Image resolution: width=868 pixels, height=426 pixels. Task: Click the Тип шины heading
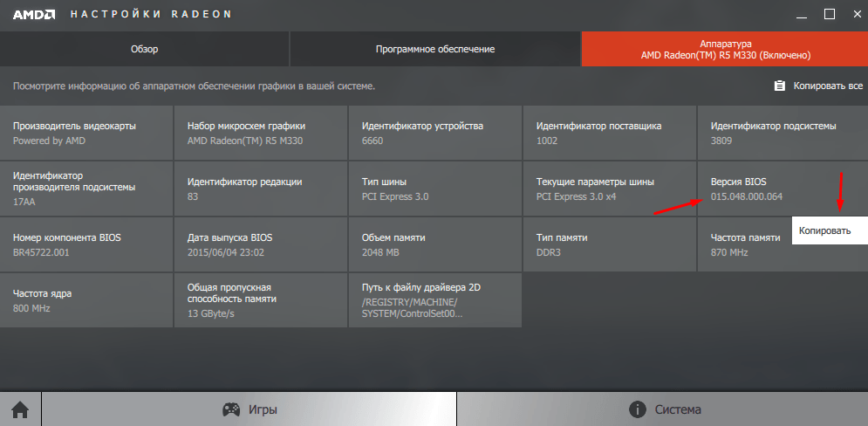(x=385, y=182)
